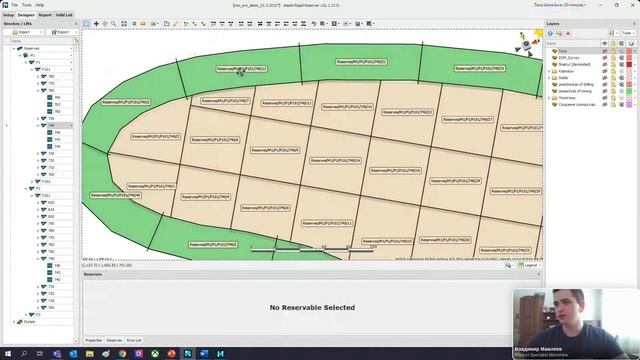Click the folder icon in the Layers panel toolbar
Image resolution: width=640 pixels, height=360 pixels.
pos(559,33)
